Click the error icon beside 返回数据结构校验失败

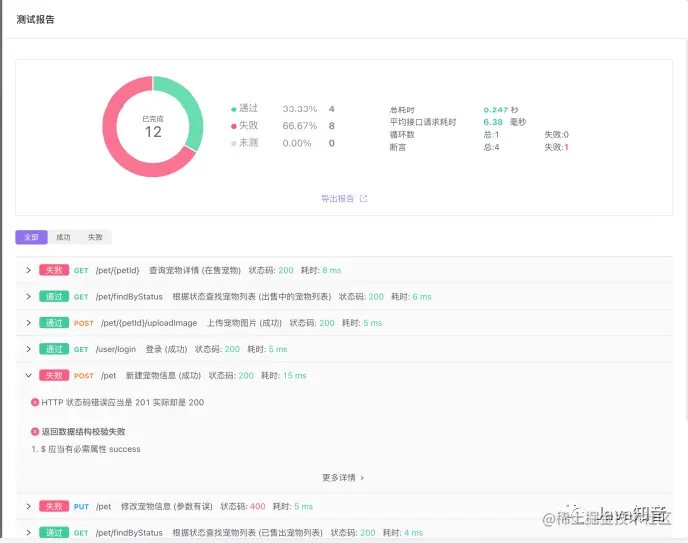[x=35, y=432]
